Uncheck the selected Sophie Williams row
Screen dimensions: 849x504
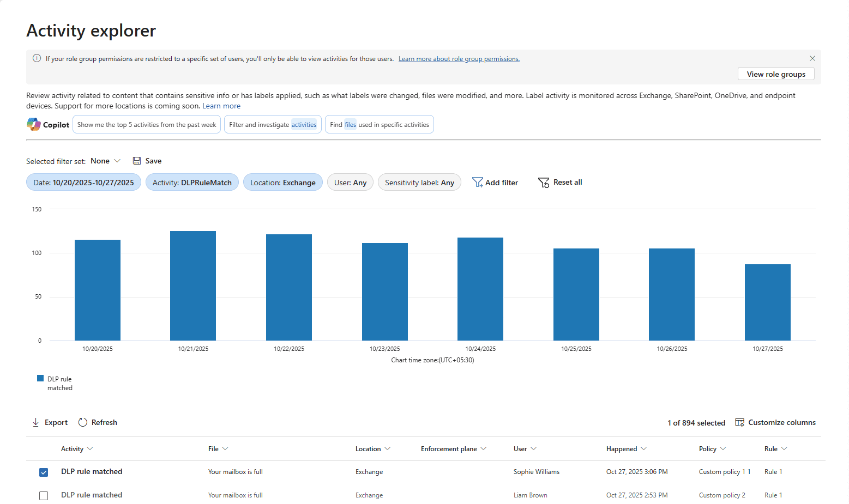tap(44, 472)
